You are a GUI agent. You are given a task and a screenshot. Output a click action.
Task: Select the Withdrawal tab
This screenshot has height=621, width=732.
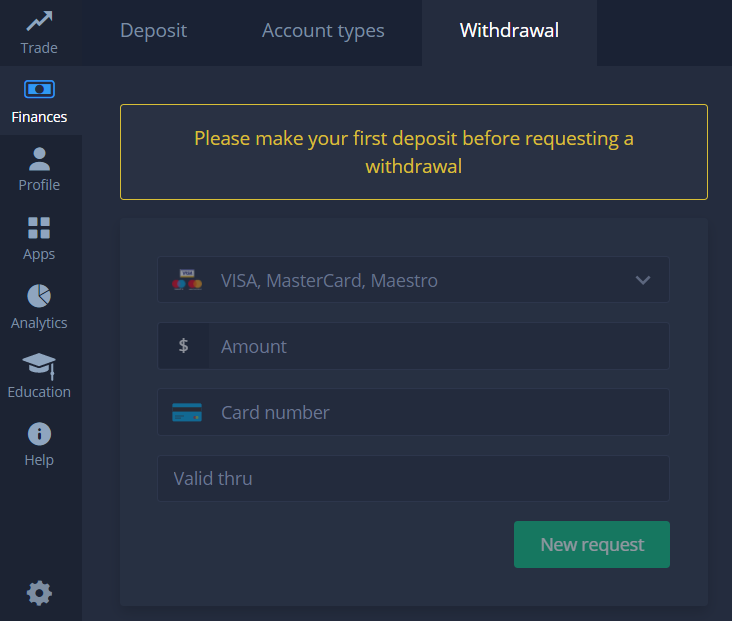click(509, 31)
